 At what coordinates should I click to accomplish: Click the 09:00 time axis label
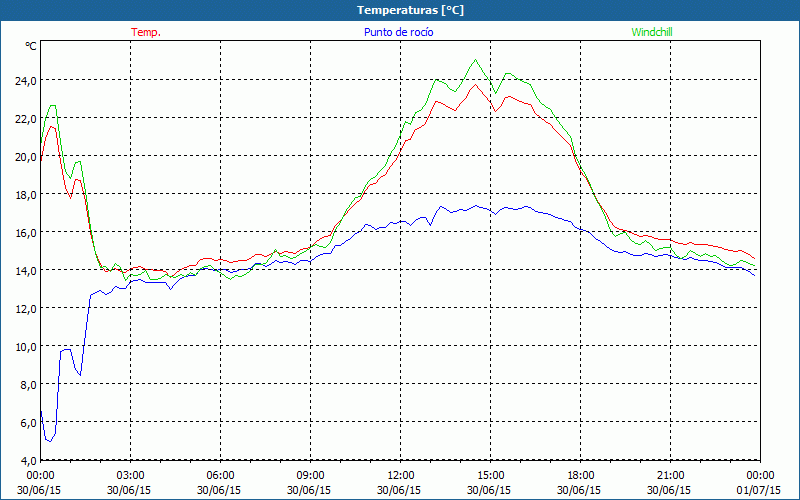pos(310,476)
